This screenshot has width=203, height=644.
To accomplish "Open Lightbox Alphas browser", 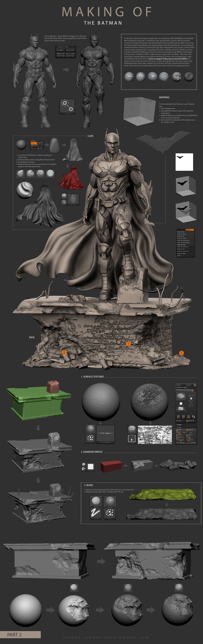I will click(186, 388).
